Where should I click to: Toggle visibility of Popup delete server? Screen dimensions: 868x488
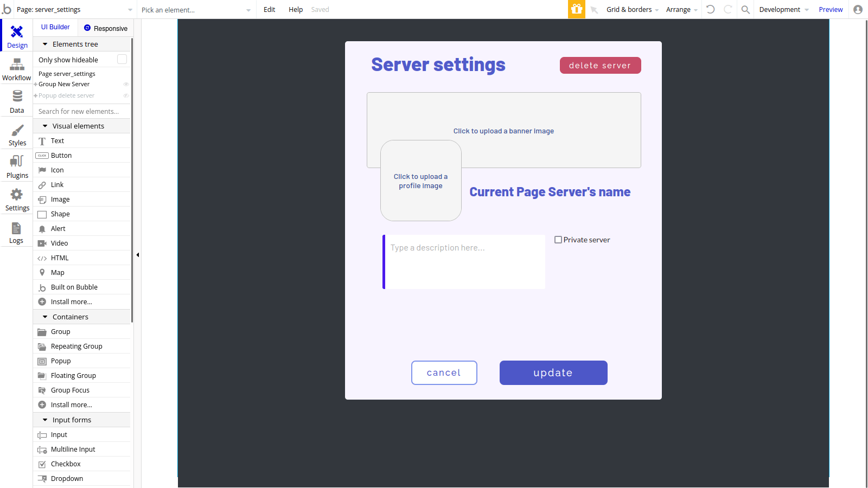126,95
